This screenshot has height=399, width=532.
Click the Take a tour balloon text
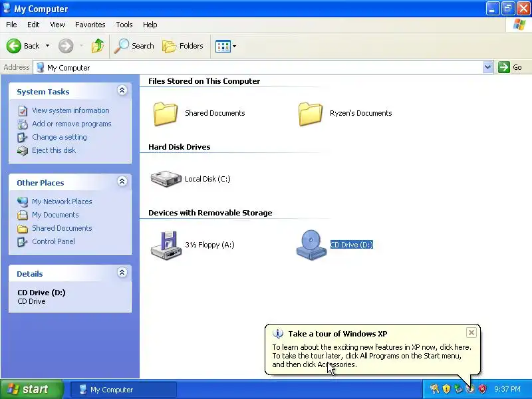tap(372, 356)
